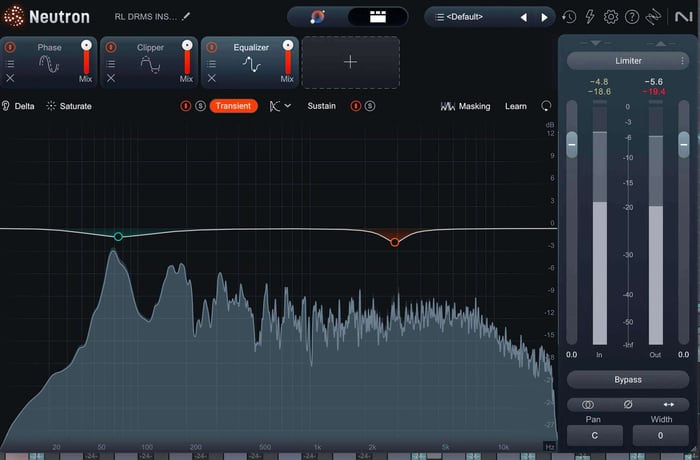
Task: Adjust the output gain fader
Action: 683,144
